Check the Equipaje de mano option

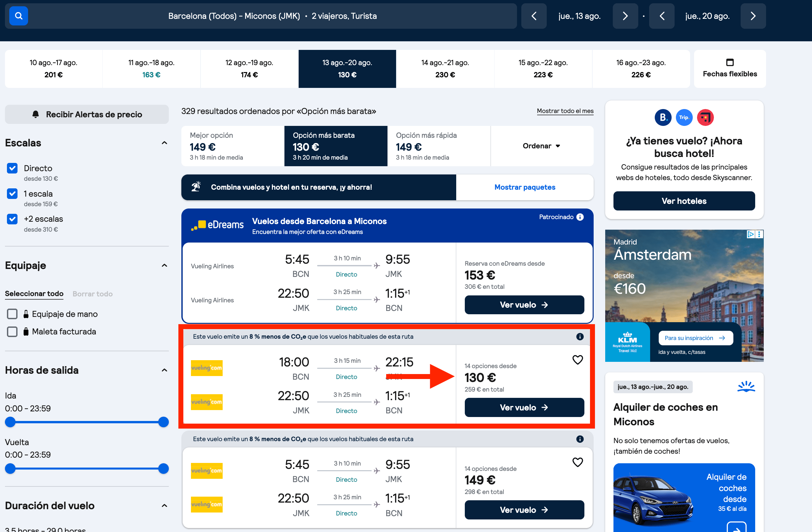pyautogui.click(x=12, y=314)
